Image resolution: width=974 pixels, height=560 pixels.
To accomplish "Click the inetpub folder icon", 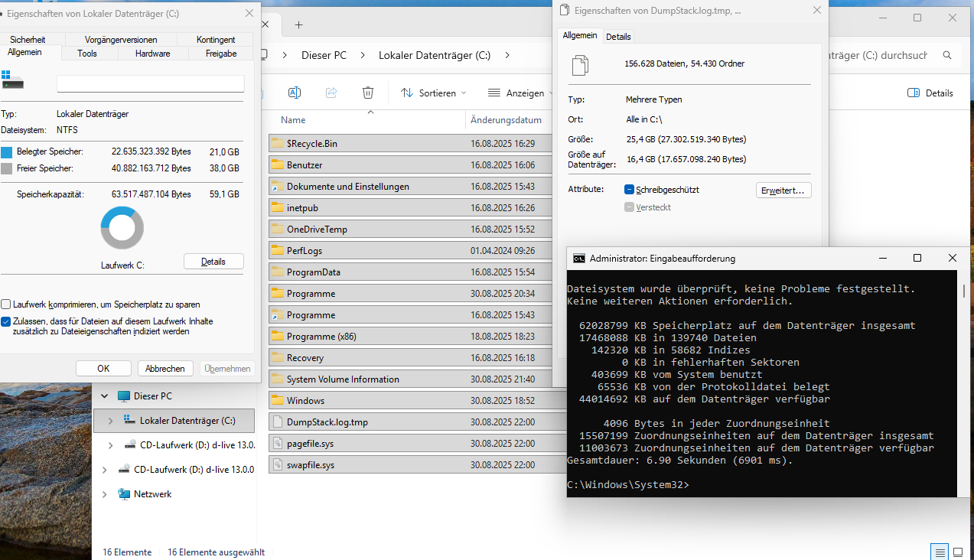I will [277, 207].
